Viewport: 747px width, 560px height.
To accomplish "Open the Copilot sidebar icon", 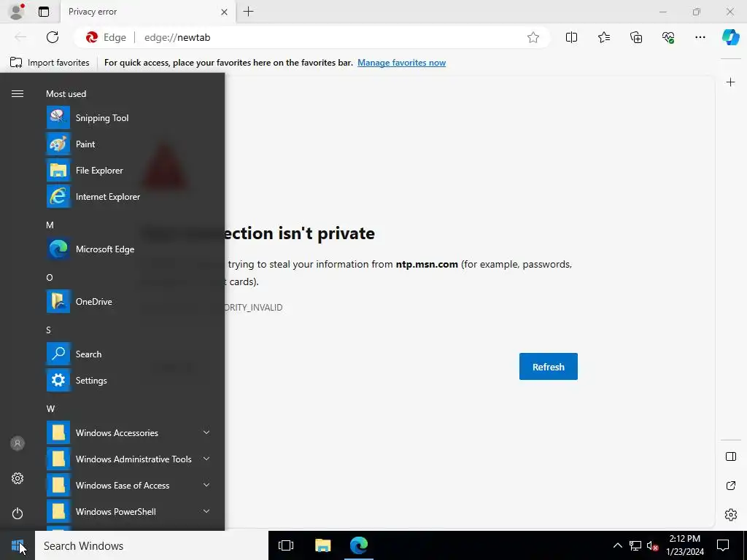I will coord(731,37).
